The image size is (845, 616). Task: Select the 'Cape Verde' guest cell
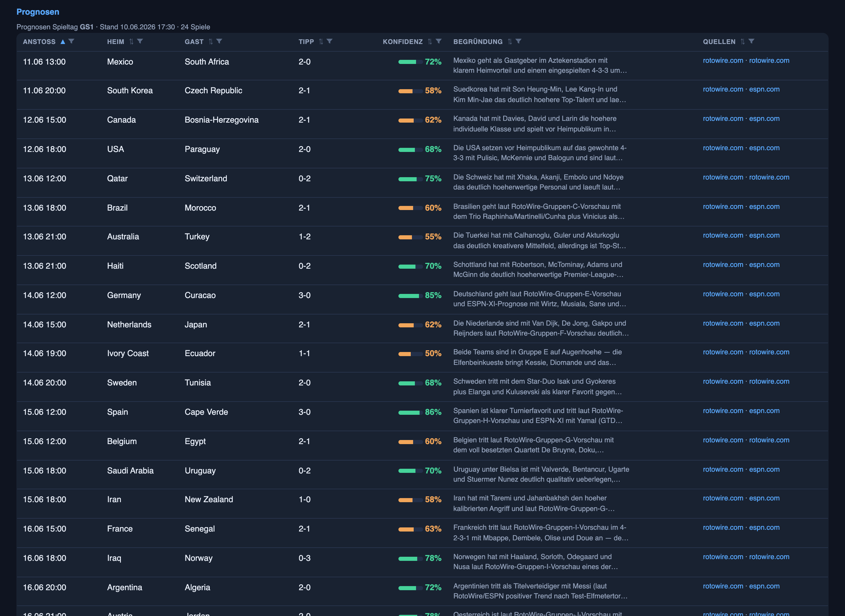click(x=206, y=412)
